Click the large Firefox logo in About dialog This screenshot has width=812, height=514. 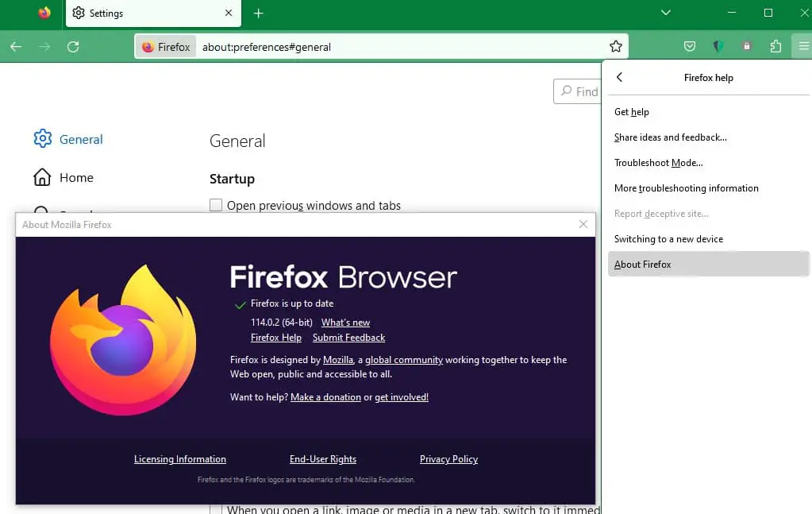coord(123,339)
